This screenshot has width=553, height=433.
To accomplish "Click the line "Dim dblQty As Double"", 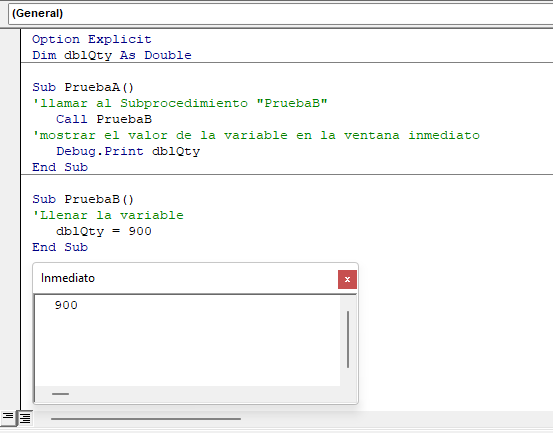I will click(x=112, y=55).
